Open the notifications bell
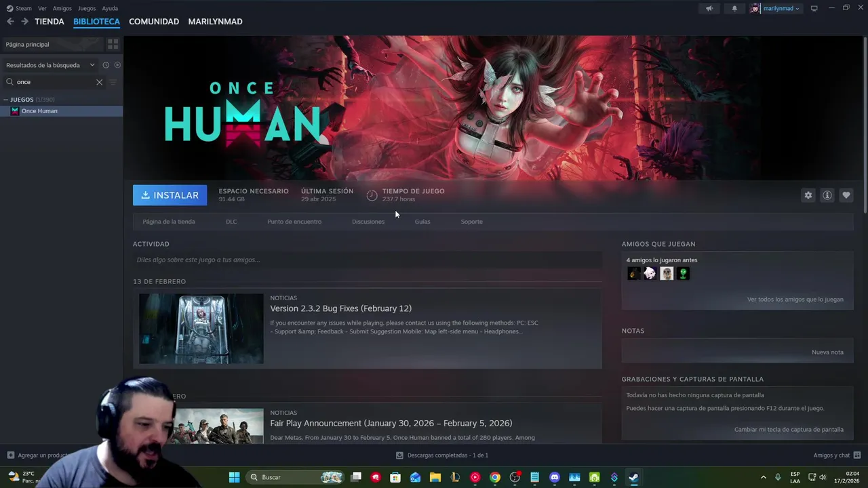868x488 pixels. click(x=734, y=8)
